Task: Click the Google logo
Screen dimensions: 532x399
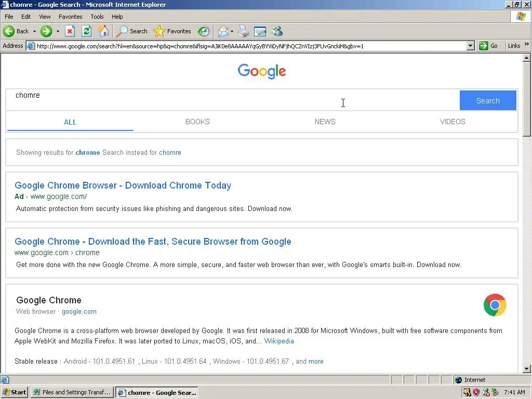Action: point(262,71)
